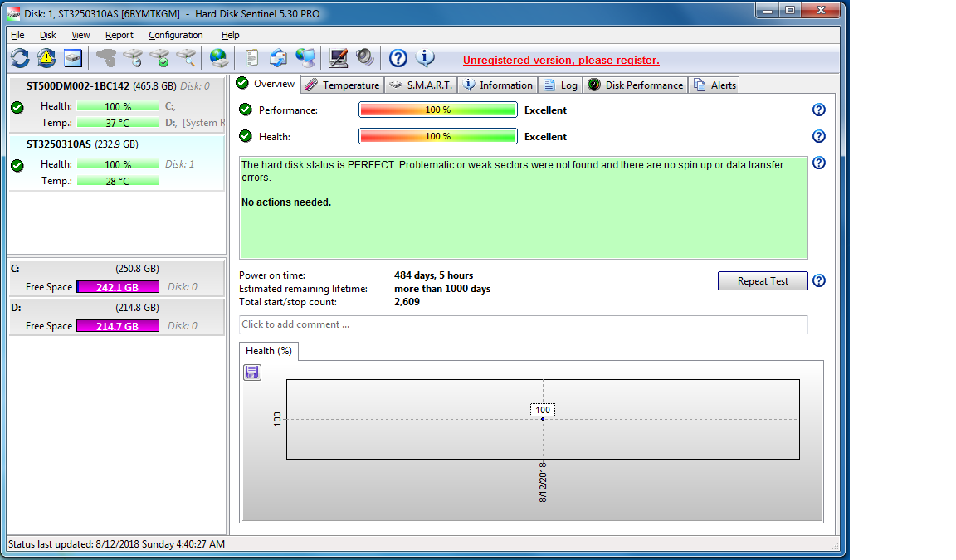Click the notepad report toolbar icon

[x=251, y=59]
